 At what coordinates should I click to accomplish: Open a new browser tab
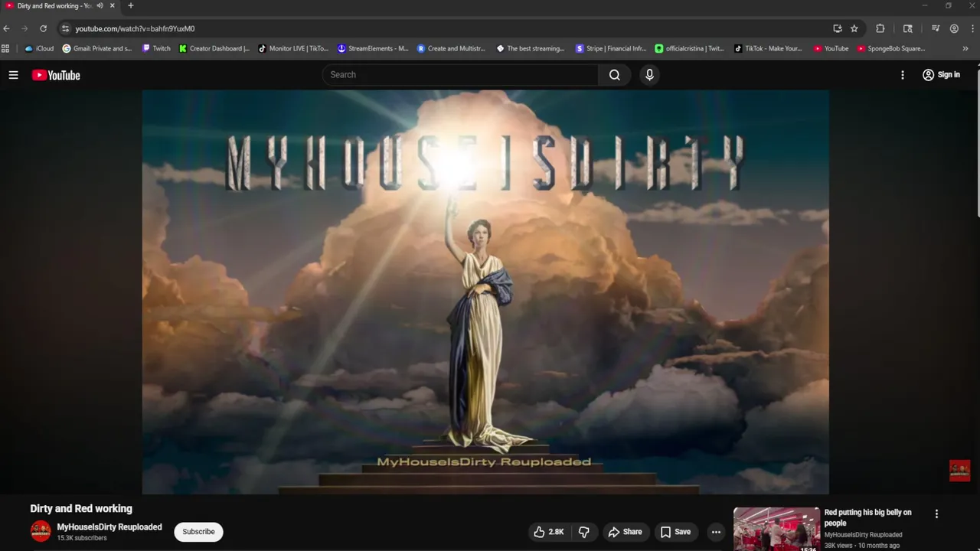tap(130, 5)
